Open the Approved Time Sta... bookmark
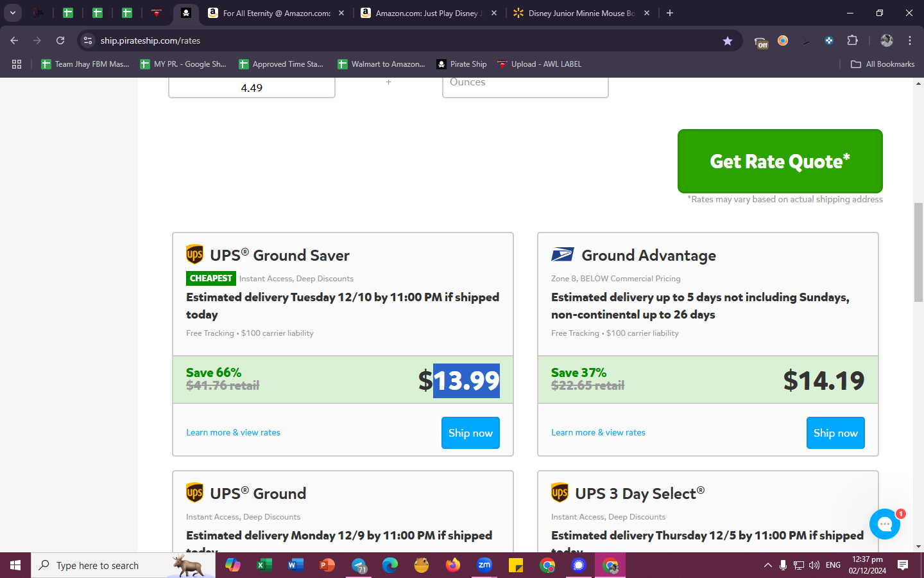 tap(281, 64)
